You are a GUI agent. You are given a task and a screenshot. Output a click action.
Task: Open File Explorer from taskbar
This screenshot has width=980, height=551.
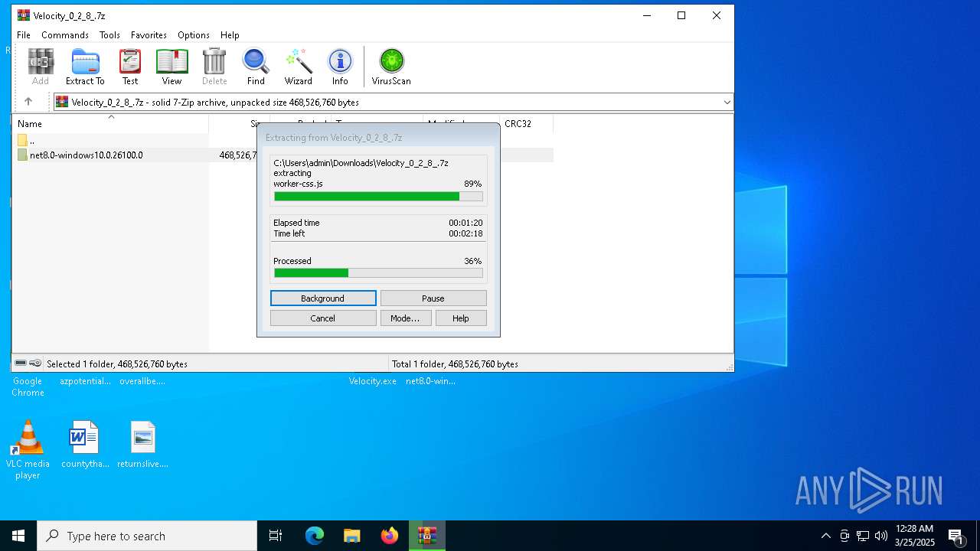point(352,536)
